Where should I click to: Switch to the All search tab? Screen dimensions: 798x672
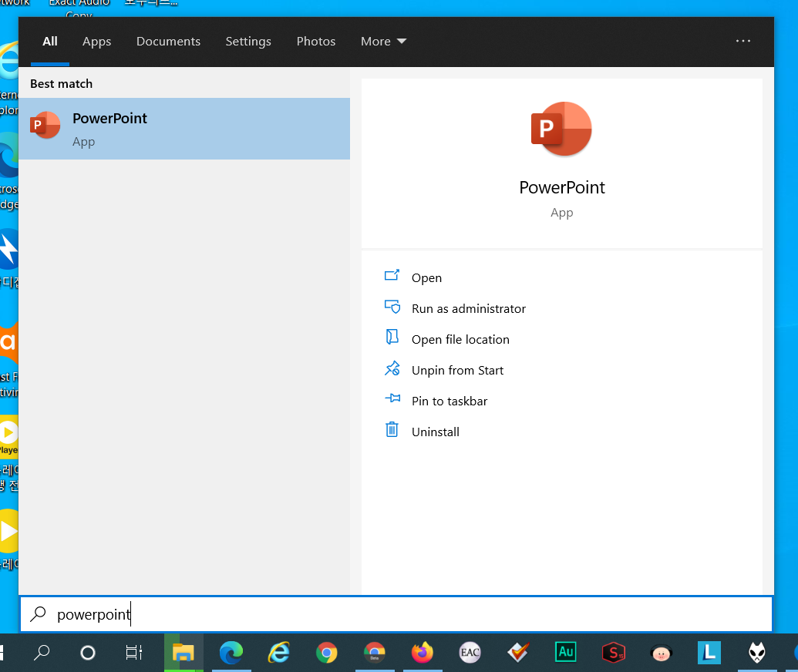[50, 41]
